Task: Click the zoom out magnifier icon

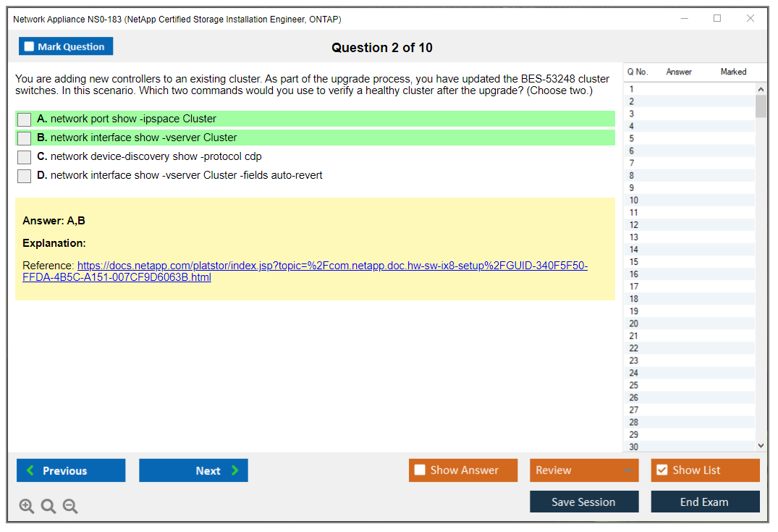Action: pos(70,507)
